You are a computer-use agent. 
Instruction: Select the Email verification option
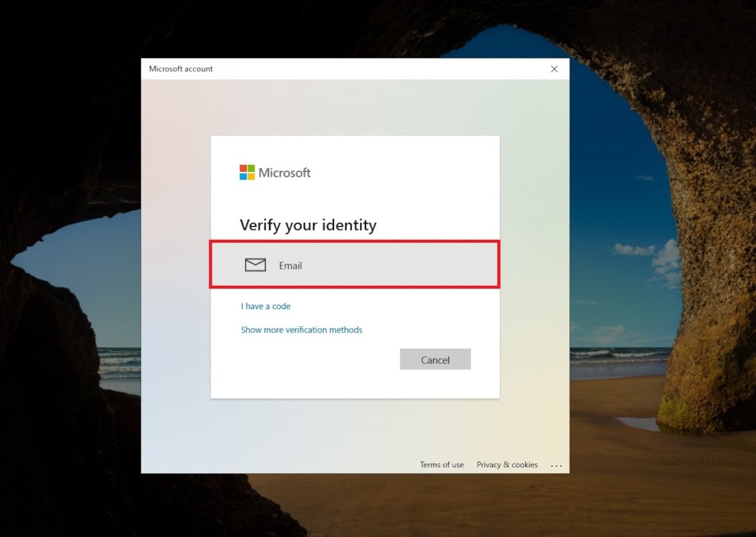pyautogui.click(x=355, y=265)
